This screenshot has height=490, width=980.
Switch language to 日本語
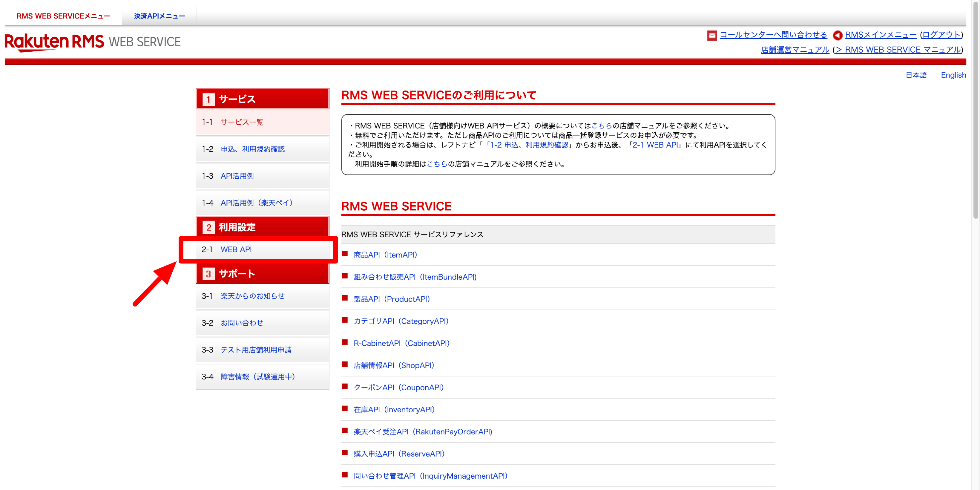click(916, 75)
